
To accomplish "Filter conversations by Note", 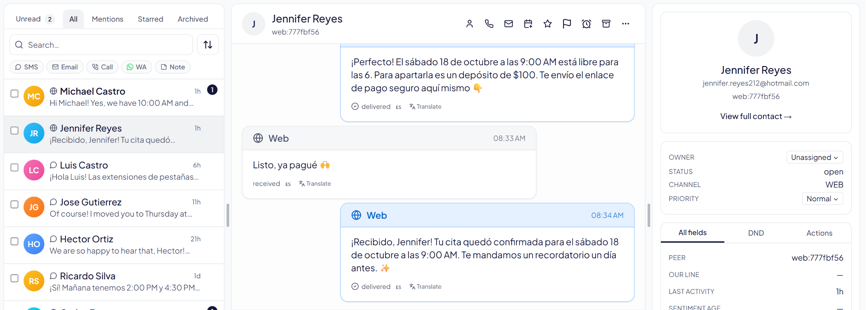I will click(173, 67).
